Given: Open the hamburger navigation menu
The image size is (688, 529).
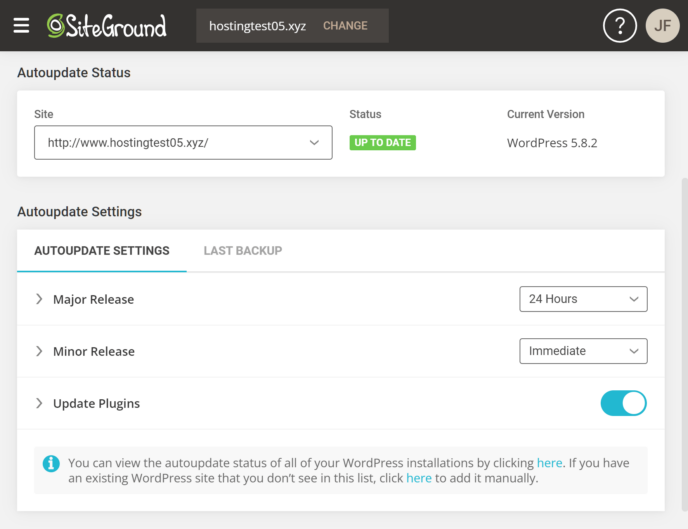Looking at the screenshot, I should coord(21,25).
